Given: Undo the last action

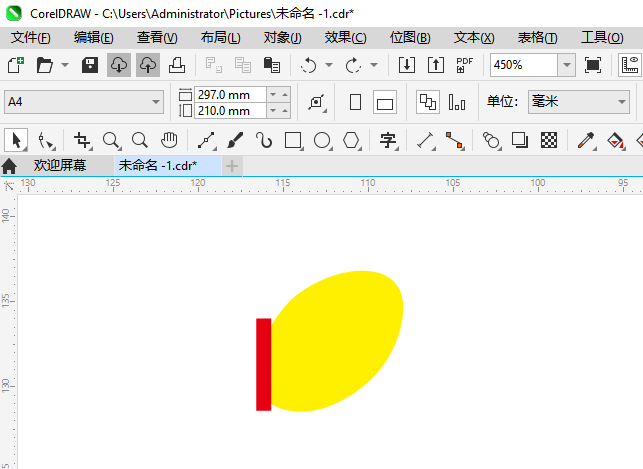Looking at the screenshot, I should 308,65.
